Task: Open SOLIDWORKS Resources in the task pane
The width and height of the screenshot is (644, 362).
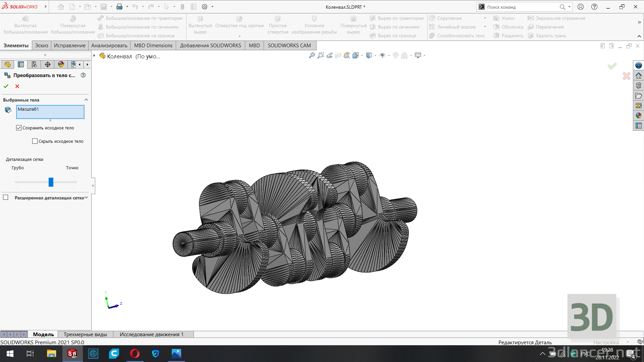Action: [639, 65]
